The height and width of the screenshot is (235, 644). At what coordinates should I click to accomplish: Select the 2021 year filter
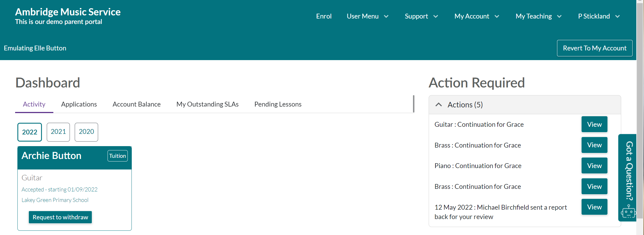click(58, 132)
